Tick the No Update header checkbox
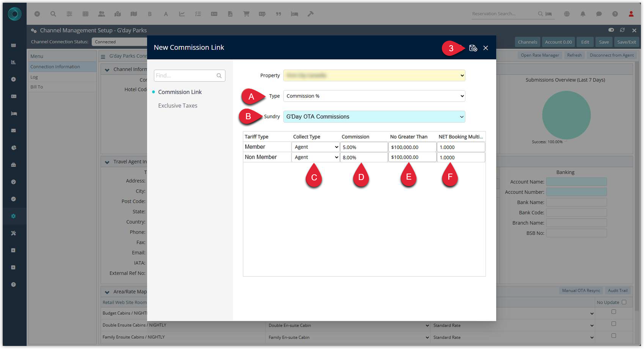 pos(624,302)
